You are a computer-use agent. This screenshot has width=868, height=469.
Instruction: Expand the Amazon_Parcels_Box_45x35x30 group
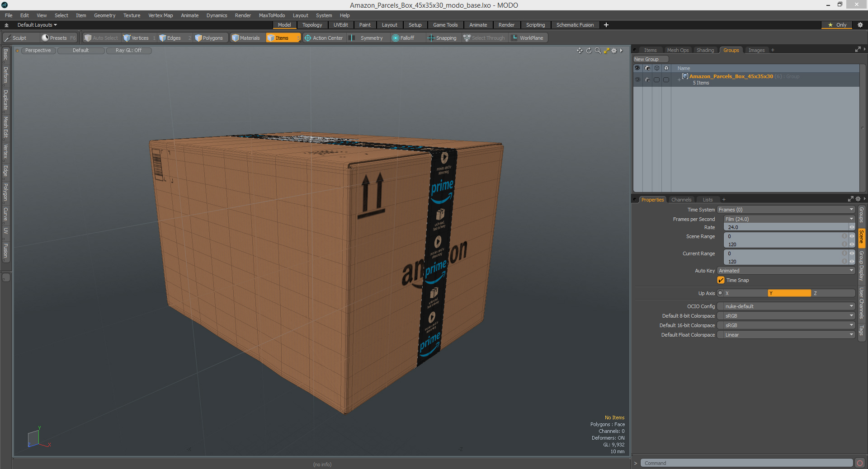pos(679,80)
